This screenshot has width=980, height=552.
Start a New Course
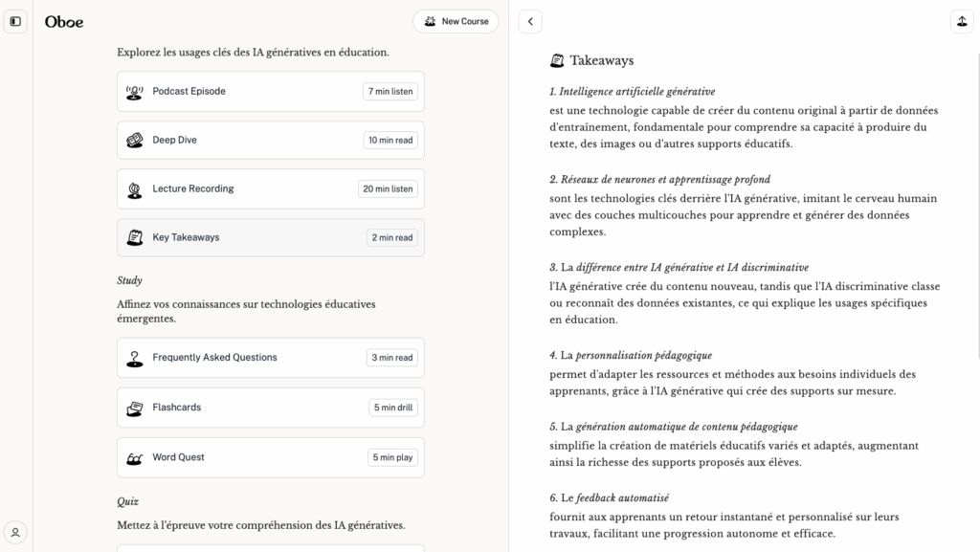[456, 21]
